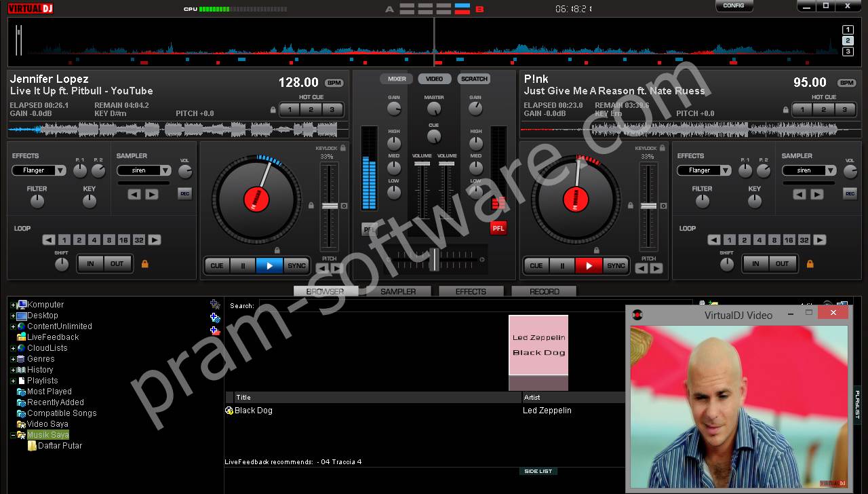
Task: Halve left deck loop with left arrow
Action: tap(49, 240)
